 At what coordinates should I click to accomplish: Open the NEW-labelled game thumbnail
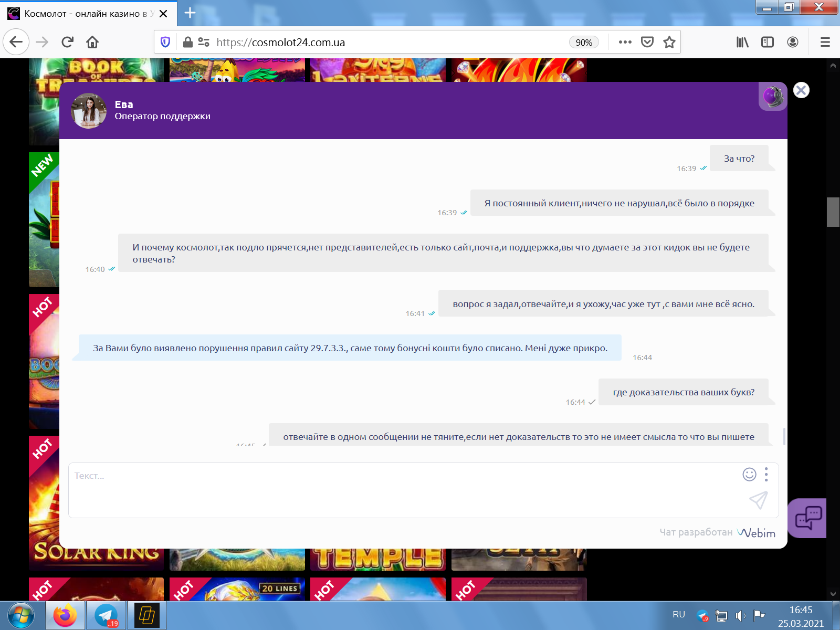[x=44, y=219]
